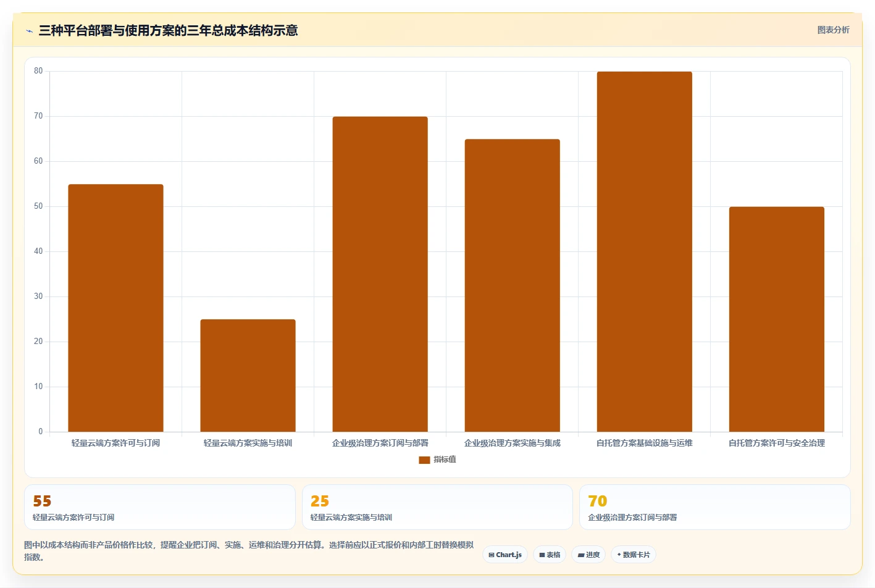Screen dimensions: 875x588
Task: Click the x-axis label 企业级治理方案订阅与部署
Action: pos(380,443)
